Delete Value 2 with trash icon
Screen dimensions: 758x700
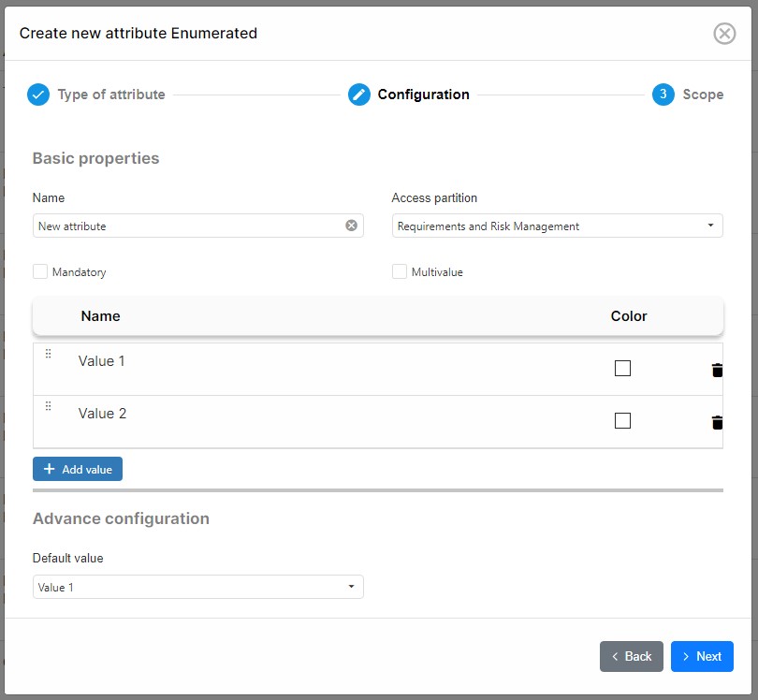click(718, 422)
